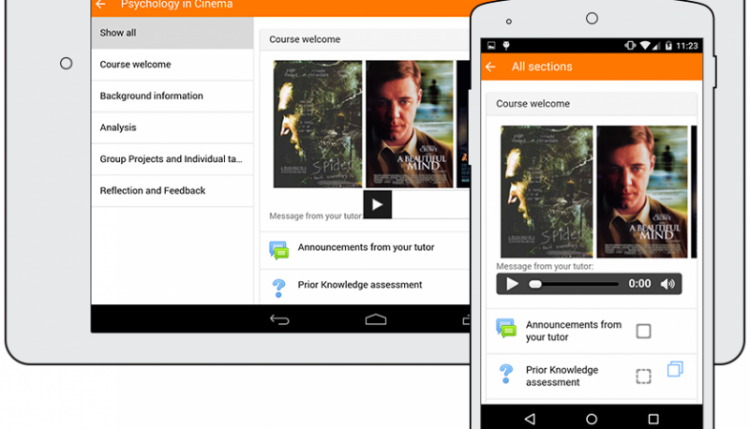This screenshot has height=429, width=750.
Task: Open Prior Knowledge assessment on phone
Action: [562, 376]
